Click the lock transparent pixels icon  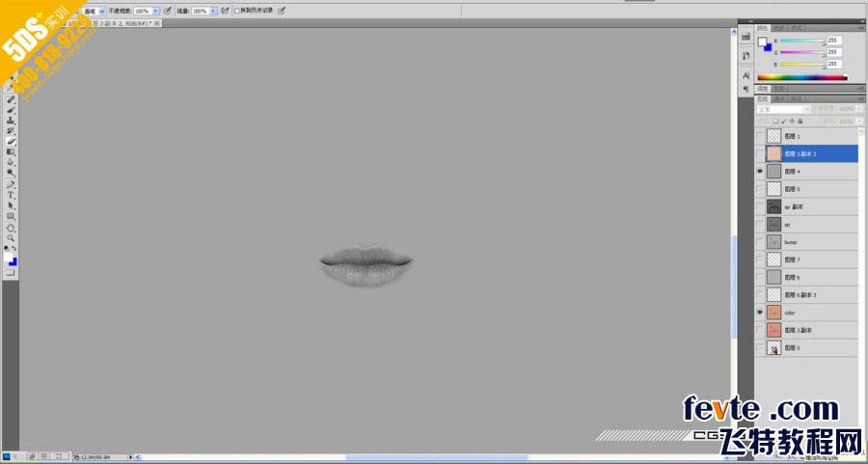tap(775, 121)
